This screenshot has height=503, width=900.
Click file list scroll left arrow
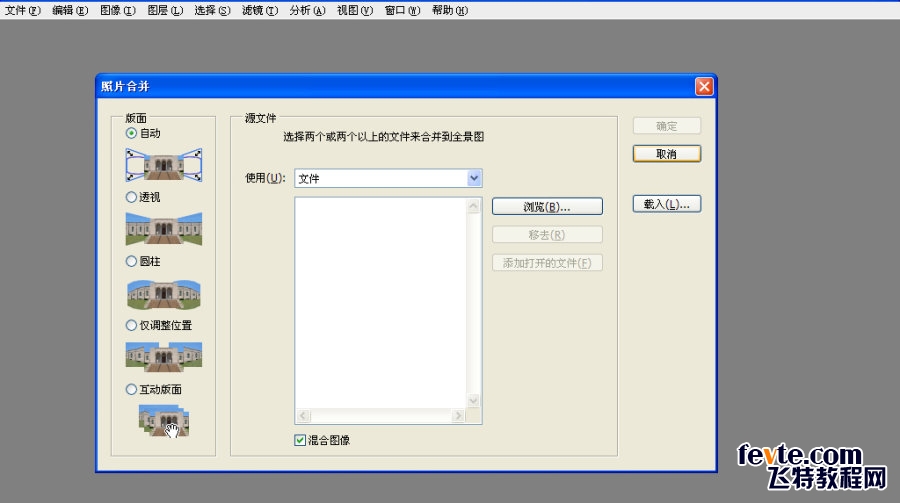304,416
